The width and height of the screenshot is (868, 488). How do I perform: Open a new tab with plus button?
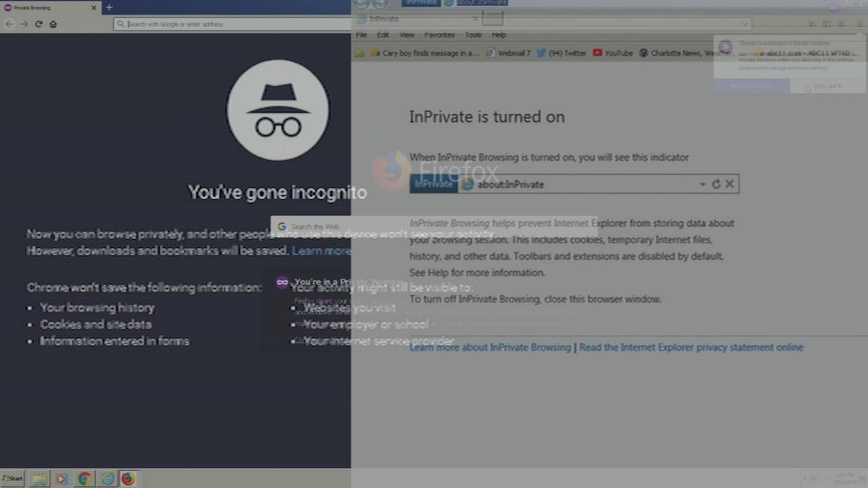[x=108, y=7]
